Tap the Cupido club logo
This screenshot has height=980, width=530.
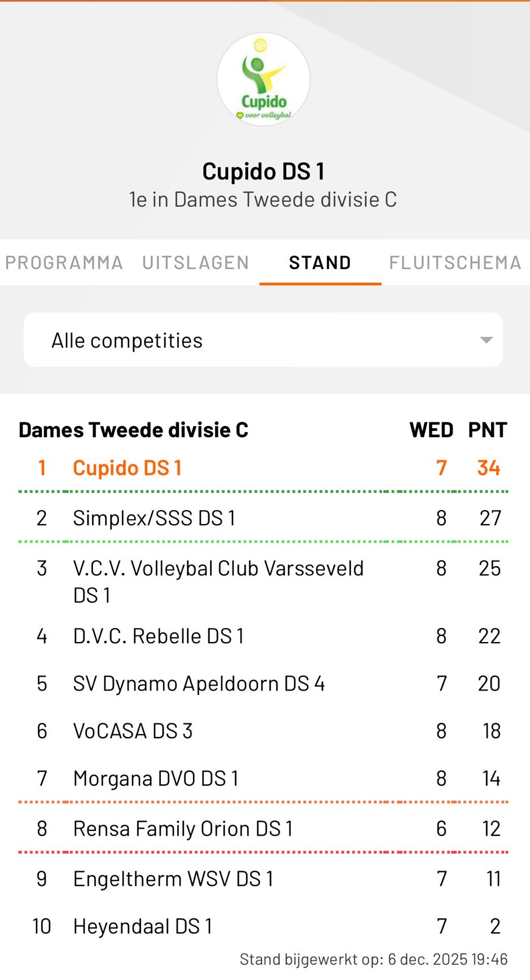[x=264, y=79]
